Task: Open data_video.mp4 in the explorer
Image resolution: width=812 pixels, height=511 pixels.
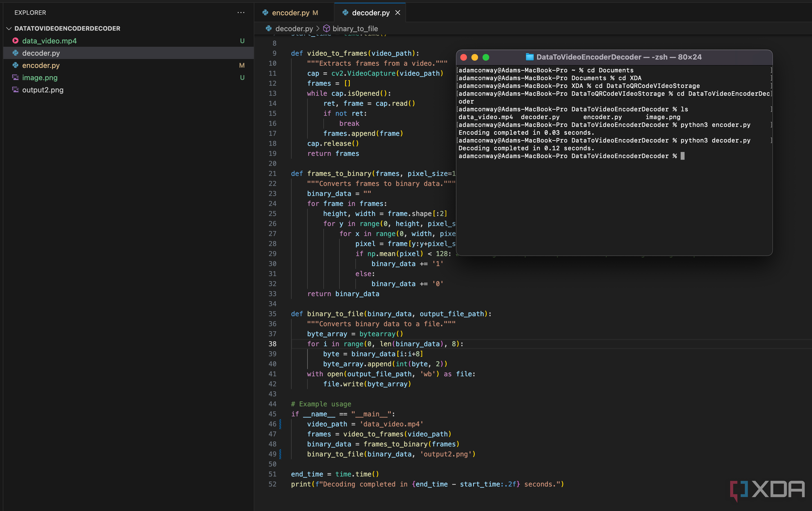Action: point(49,41)
